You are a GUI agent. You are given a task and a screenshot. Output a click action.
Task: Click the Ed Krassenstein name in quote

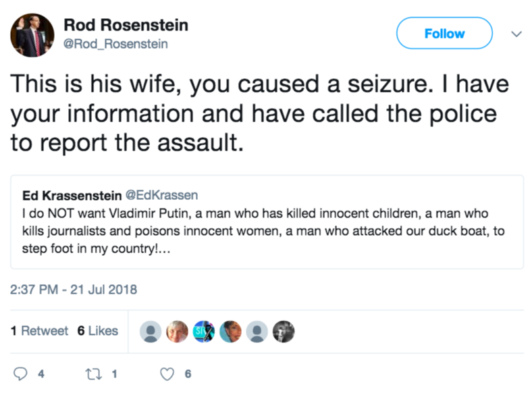(72, 195)
